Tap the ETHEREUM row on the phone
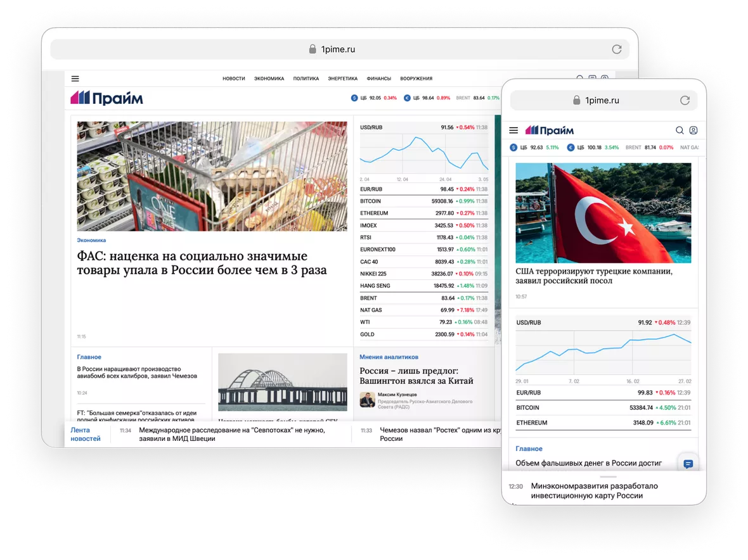Screen dimensions: 748x560 click(603, 423)
